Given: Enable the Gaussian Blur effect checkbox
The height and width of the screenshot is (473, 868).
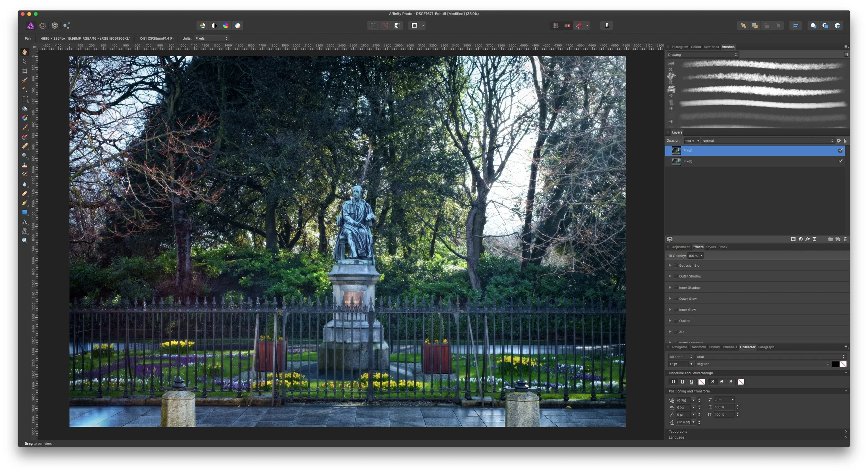Looking at the screenshot, I should (x=676, y=266).
